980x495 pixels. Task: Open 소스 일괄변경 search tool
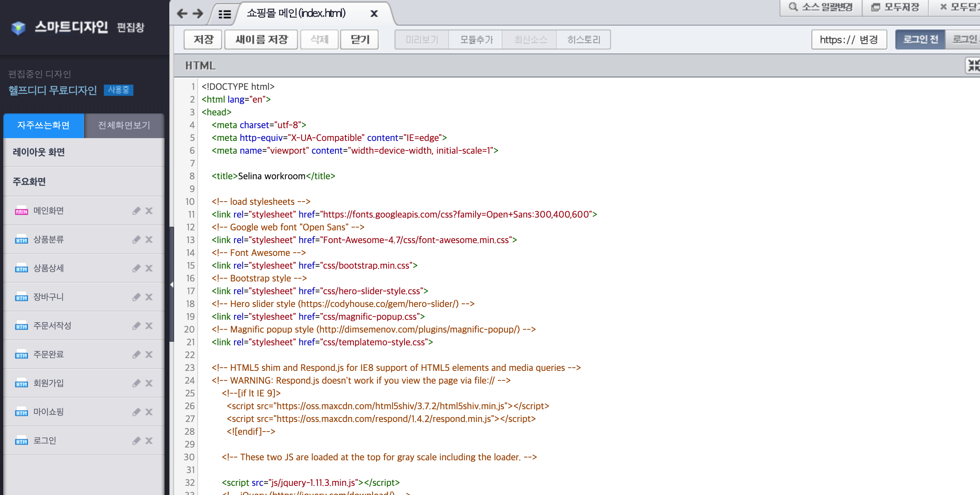821,7
